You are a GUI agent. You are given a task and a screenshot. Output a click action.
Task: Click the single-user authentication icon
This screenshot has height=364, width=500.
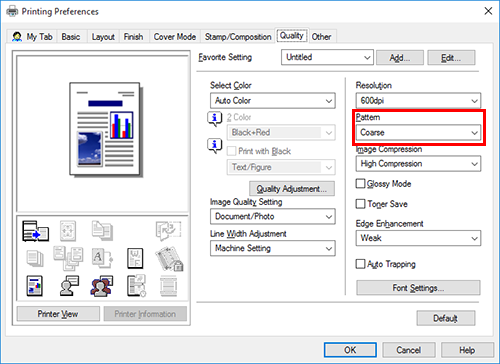point(69,286)
